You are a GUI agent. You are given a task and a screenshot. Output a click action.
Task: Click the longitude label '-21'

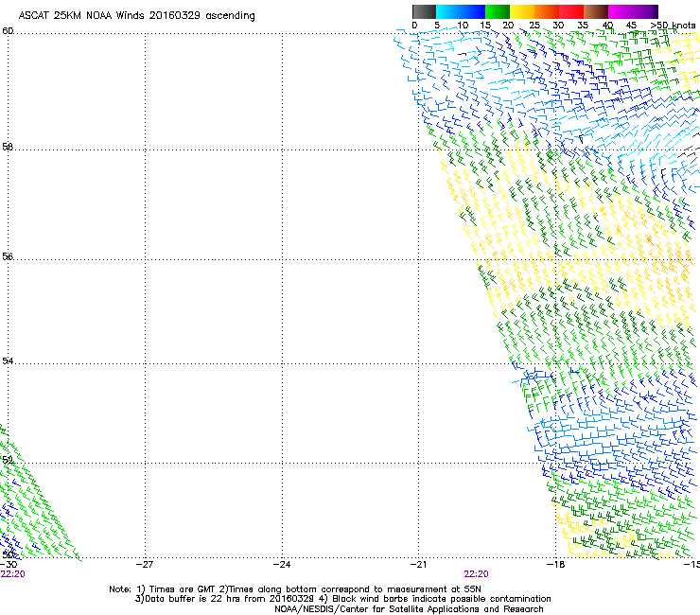click(x=419, y=565)
